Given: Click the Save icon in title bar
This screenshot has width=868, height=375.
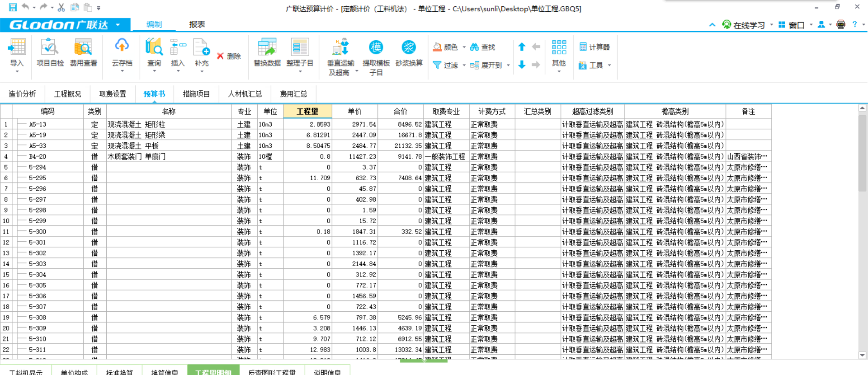Looking at the screenshot, I should click(13, 7).
